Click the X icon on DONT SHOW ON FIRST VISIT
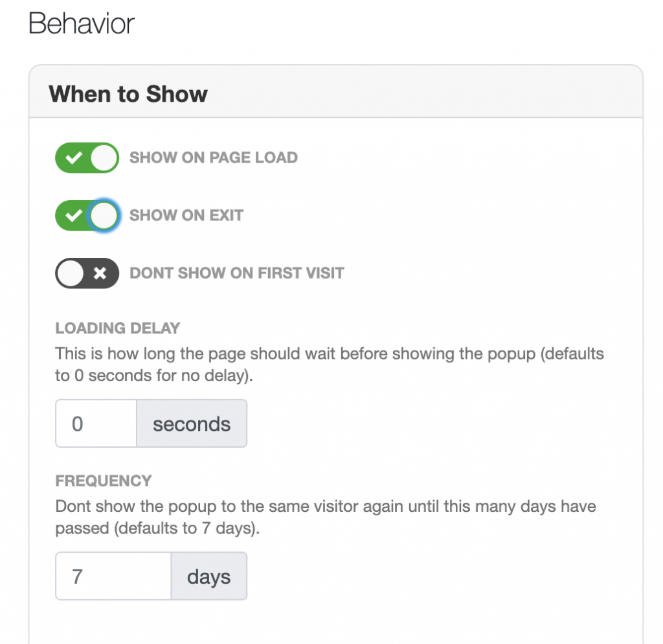This screenshot has height=644, width=663. (x=98, y=273)
